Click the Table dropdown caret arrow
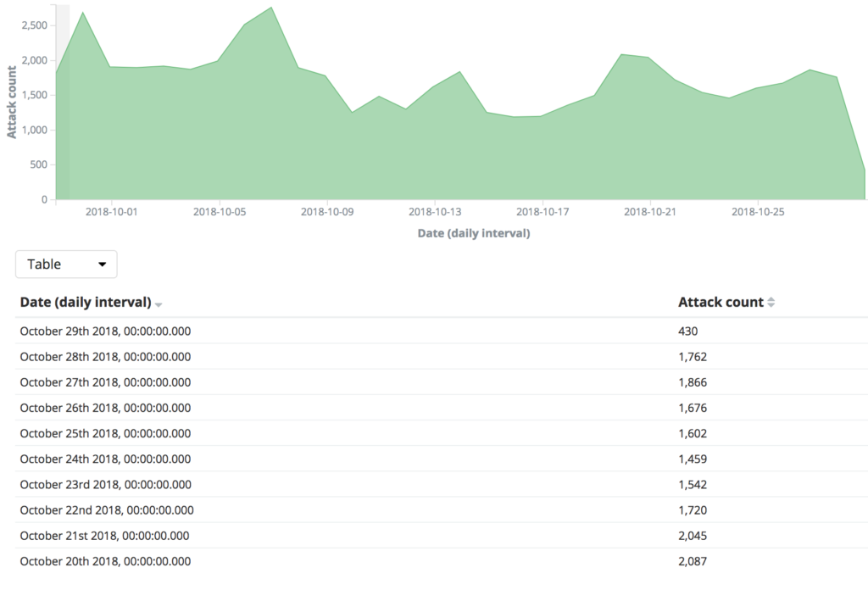Screen dimensions: 868x590 pyautogui.click(x=102, y=264)
